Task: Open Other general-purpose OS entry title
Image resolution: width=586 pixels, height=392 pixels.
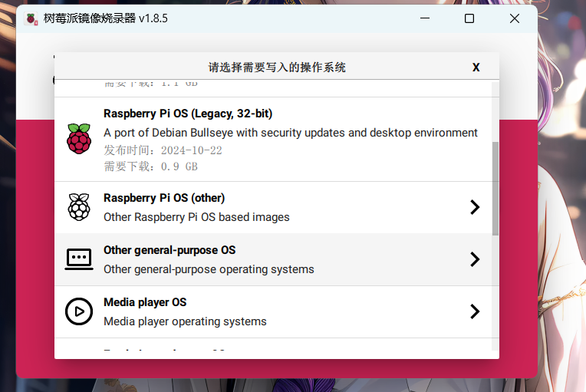Action: click(170, 250)
